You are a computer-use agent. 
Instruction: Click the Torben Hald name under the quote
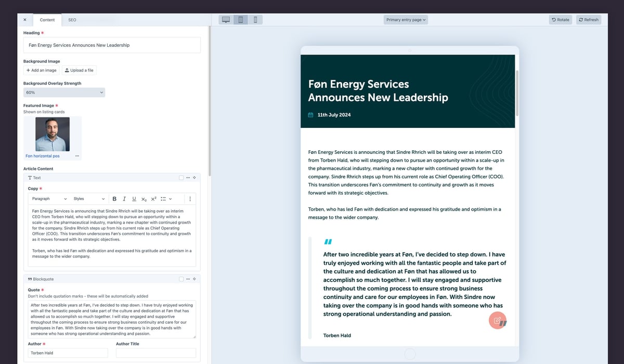point(337,335)
